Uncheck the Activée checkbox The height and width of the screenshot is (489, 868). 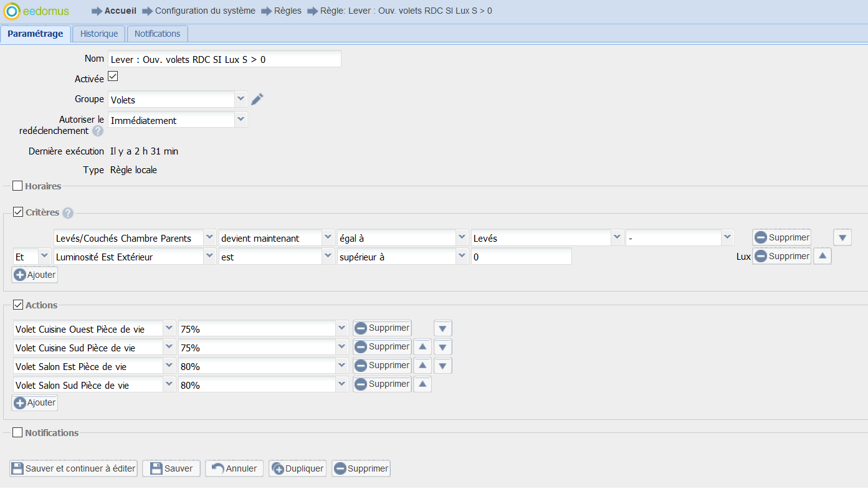(x=113, y=77)
